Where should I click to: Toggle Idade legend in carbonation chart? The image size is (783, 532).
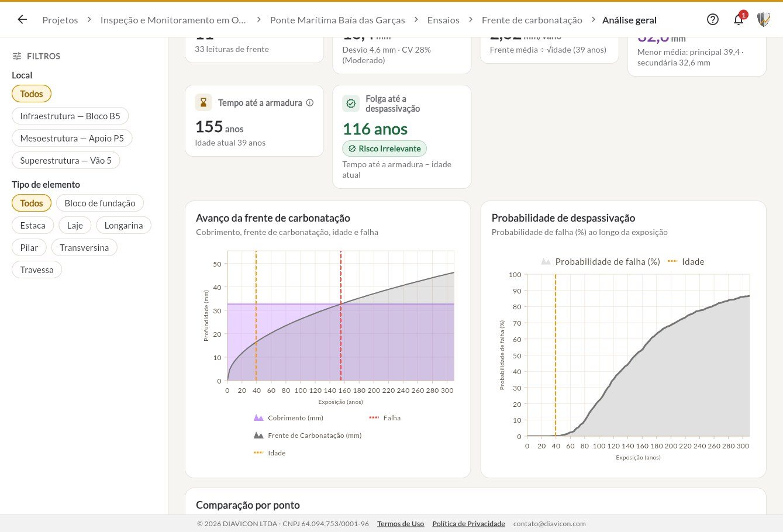[x=270, y=453]
